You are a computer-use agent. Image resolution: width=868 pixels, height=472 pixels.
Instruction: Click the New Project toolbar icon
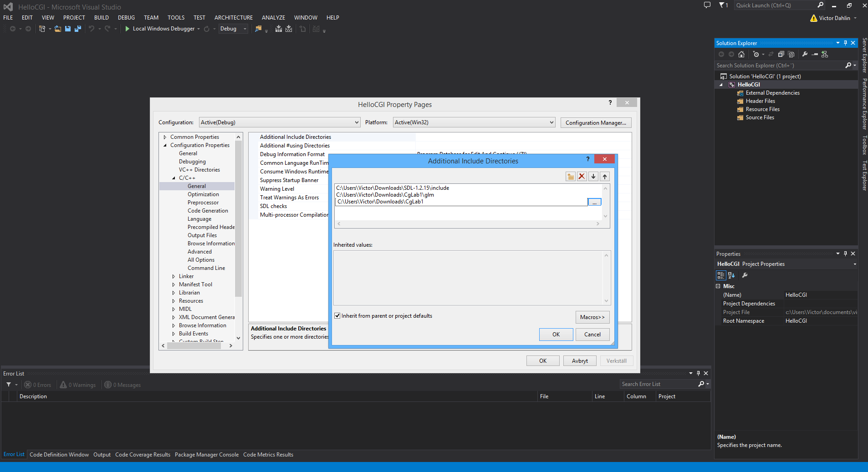(42, 29)
